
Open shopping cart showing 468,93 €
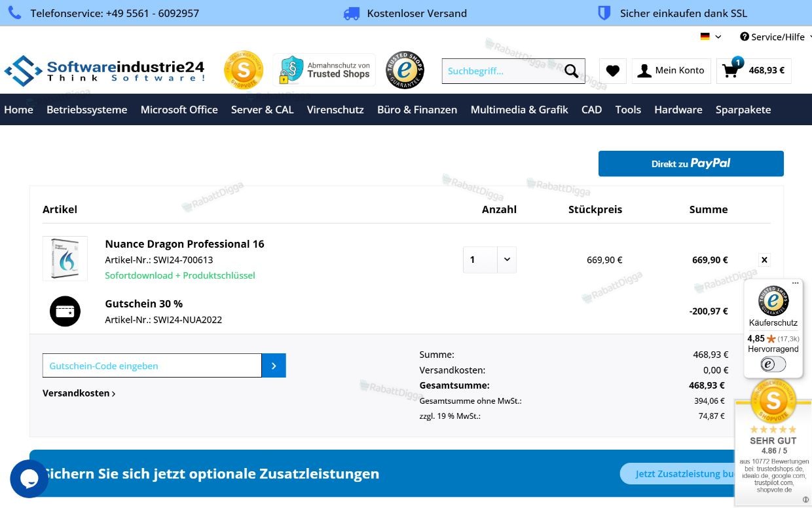pos(754,71)
